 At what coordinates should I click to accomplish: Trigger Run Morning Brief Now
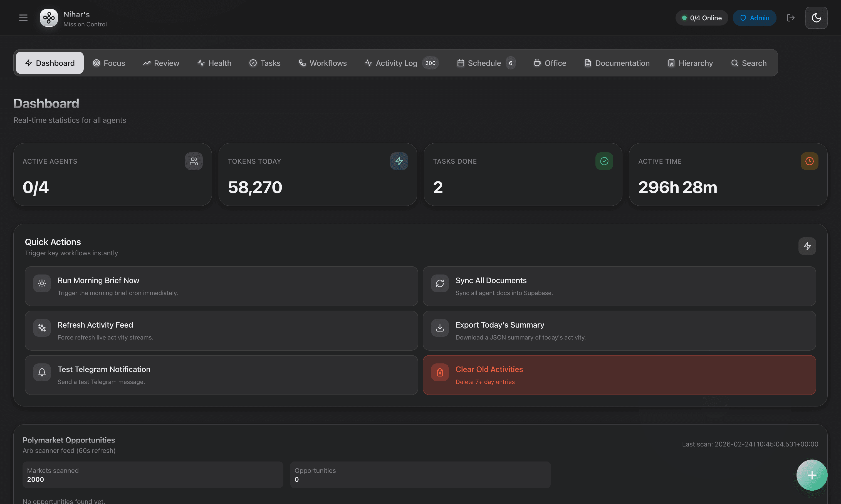(221, 286)
